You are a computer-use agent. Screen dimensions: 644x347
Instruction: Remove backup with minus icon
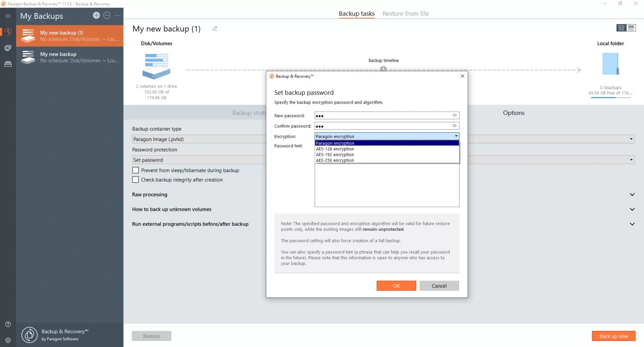107,15
